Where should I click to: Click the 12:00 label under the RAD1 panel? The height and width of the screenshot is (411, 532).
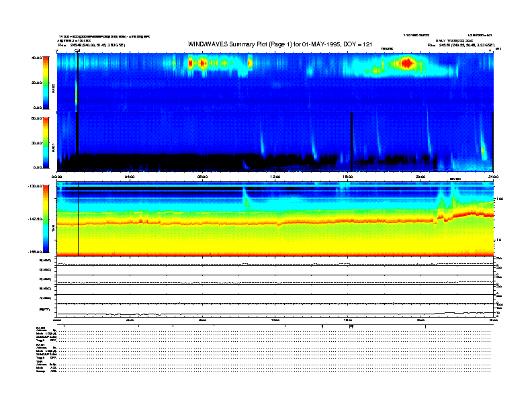pos(275,177)
